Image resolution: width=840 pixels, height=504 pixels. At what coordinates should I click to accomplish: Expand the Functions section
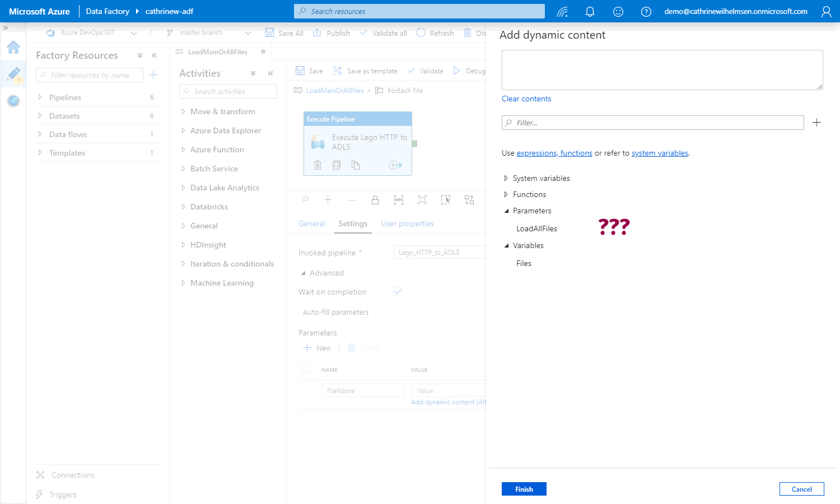506,194
